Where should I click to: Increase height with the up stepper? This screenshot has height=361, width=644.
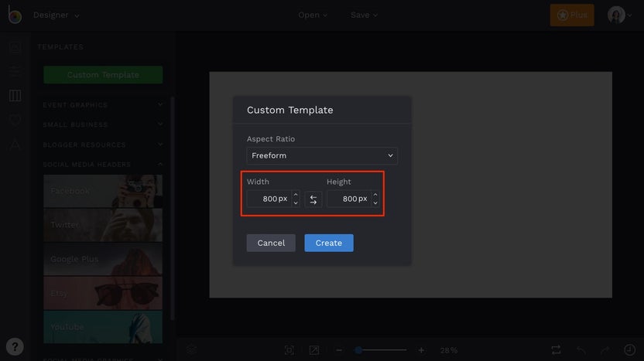point(375,195)
